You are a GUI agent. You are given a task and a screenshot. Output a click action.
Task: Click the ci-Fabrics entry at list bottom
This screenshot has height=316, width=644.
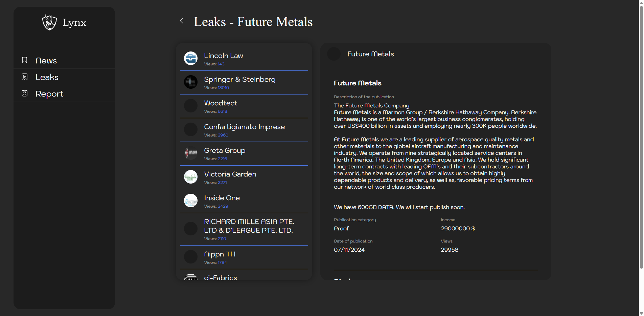[221, 277]
